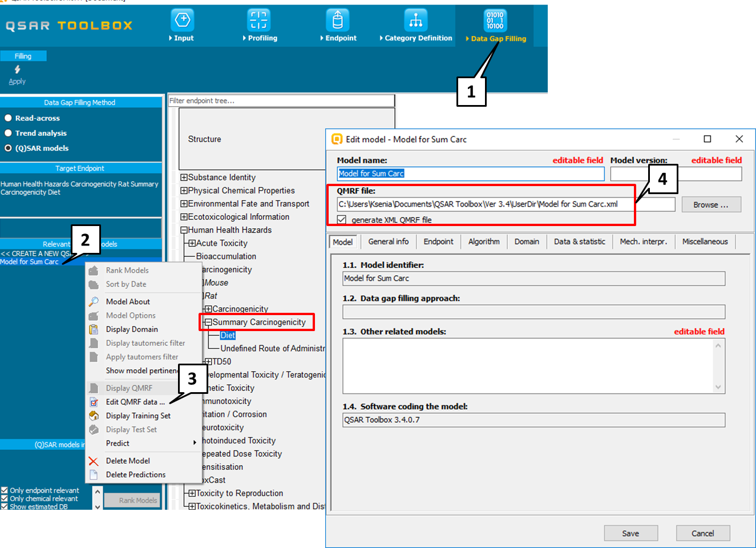The width and height of the screenshot is (756, 548).
Task: Click the Other related models text area
Action: [x=528, y=366]
